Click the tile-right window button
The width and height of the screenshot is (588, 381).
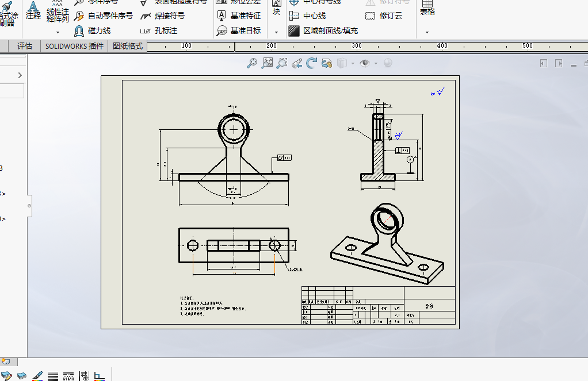pyautogui.click(x=559, y=63)
